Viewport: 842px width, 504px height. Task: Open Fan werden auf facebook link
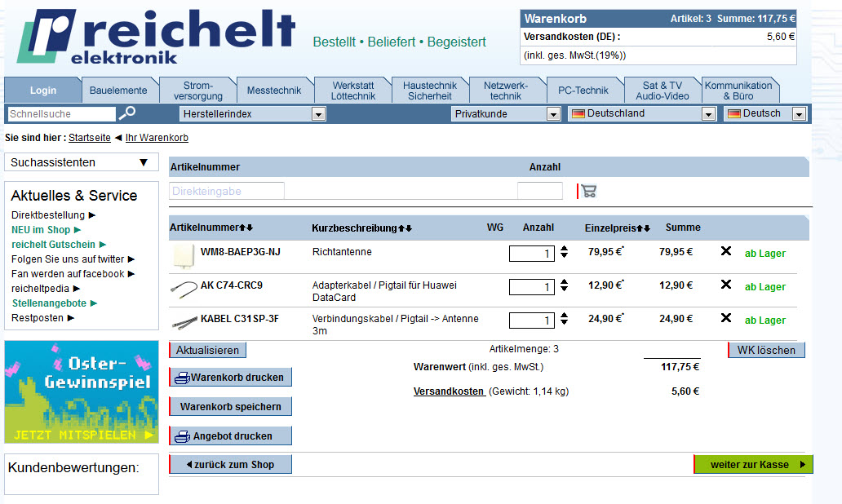[73, 274]
